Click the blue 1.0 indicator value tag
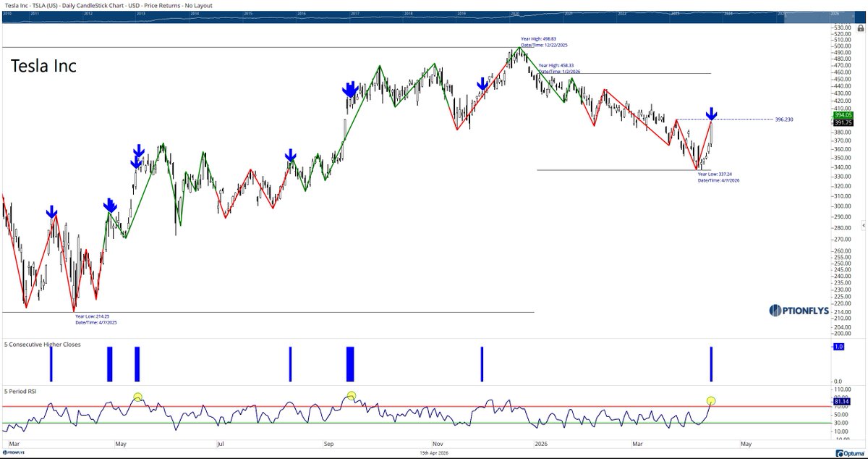 tap(839, 347)
